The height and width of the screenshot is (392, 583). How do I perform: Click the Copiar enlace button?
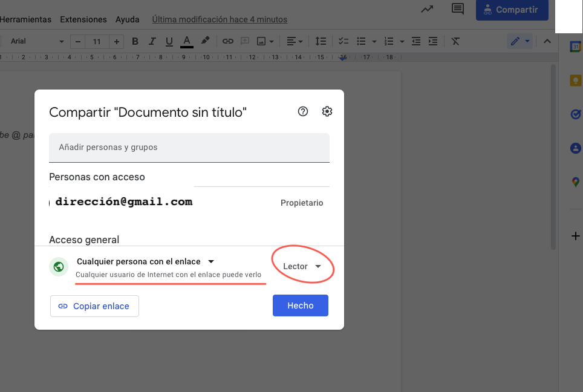point(94,306)
